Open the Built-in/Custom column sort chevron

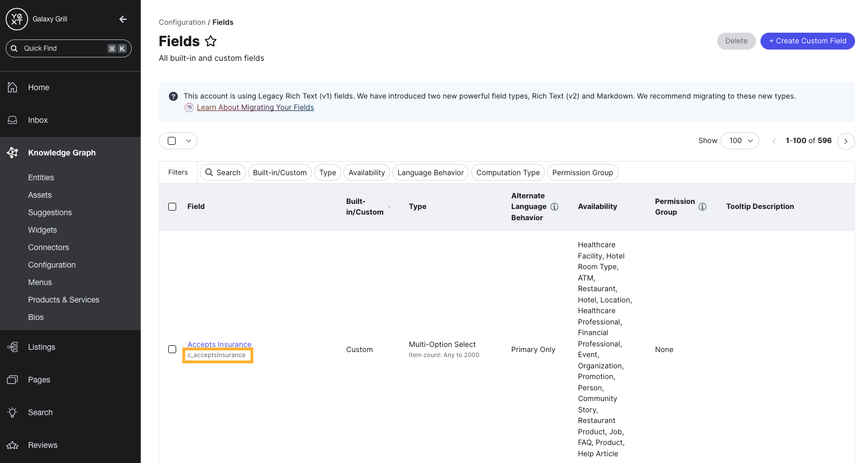click(x=388, y=207)
